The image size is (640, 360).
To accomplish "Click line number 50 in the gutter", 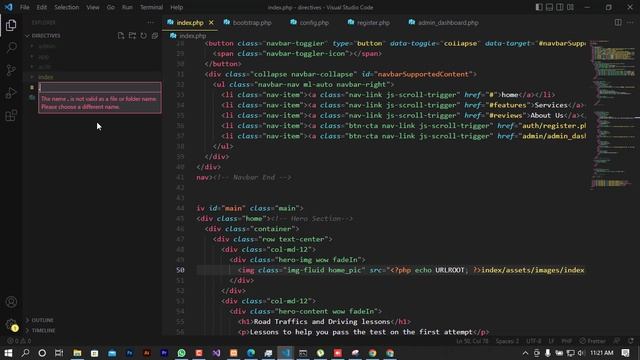I will point(180,270).
